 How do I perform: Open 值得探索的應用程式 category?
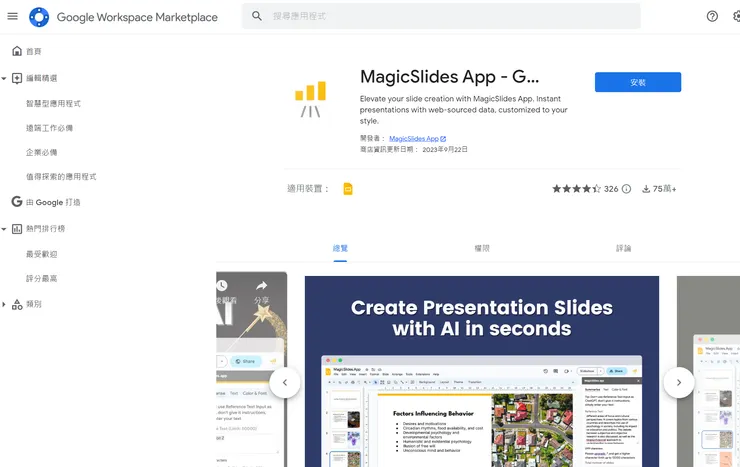point(61,176)
